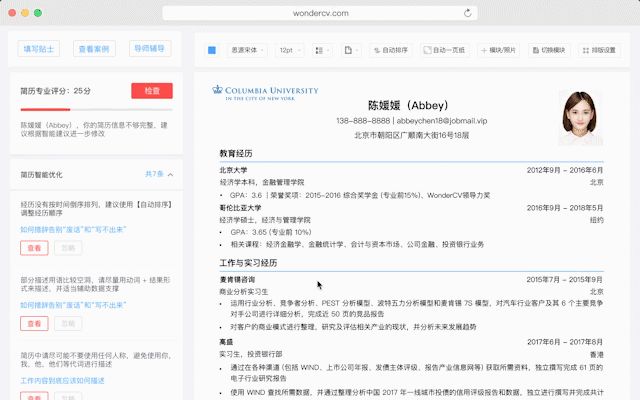Click the 切换模块 switch module button

[549, 50]
